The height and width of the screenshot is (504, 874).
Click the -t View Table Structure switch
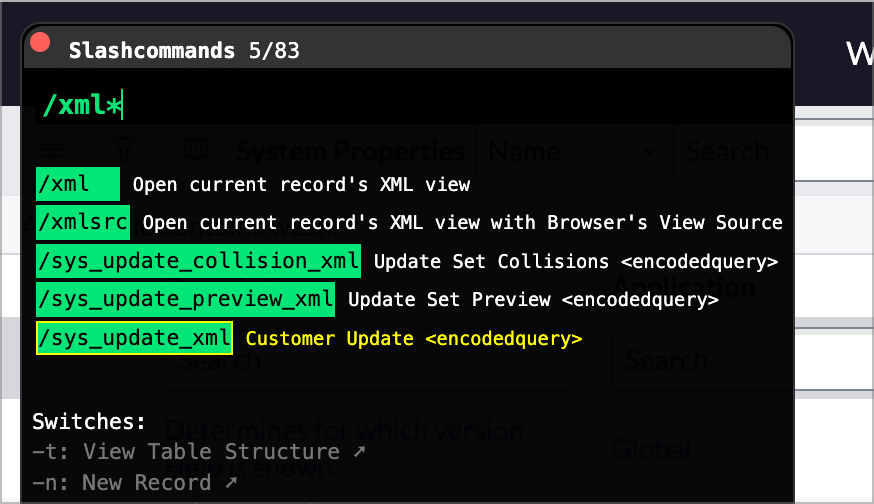(198, 452)
